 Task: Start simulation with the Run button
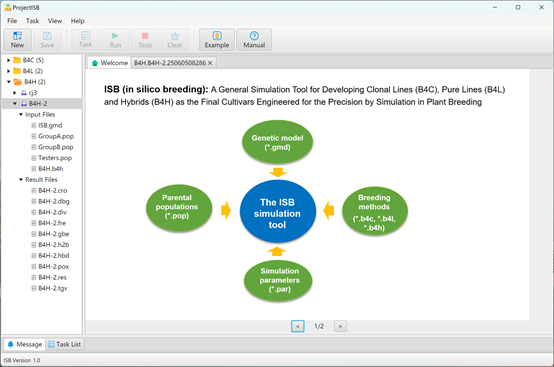[115, 40]
